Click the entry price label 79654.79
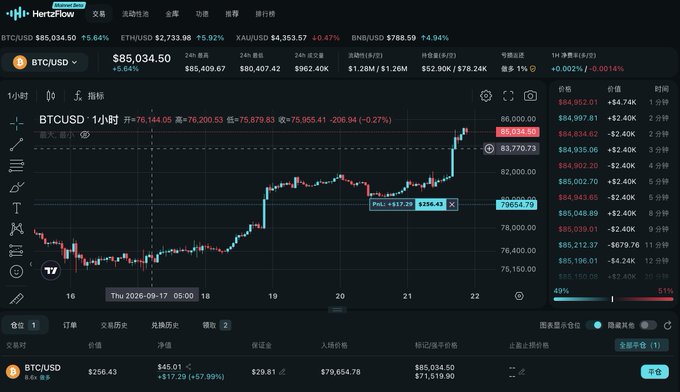This screenshot has width=680, height=392. pos(517,205)
